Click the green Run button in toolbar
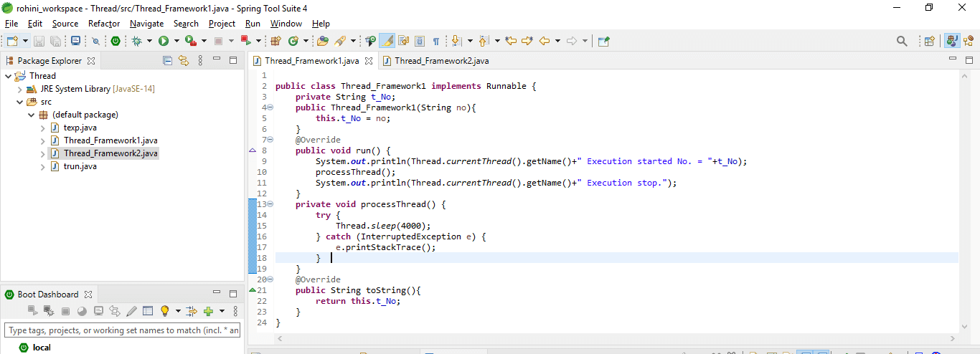980x354 pixels. tap(164, 42)
